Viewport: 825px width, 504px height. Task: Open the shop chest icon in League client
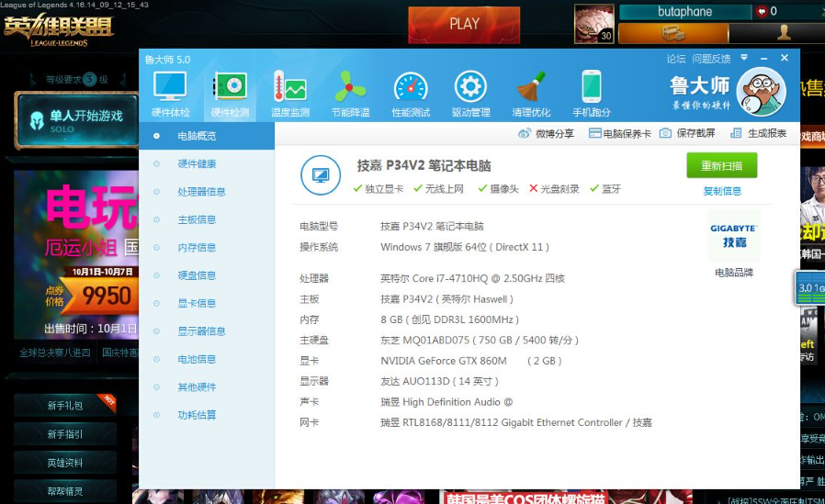pyautogui.click(x=672, y=33)
